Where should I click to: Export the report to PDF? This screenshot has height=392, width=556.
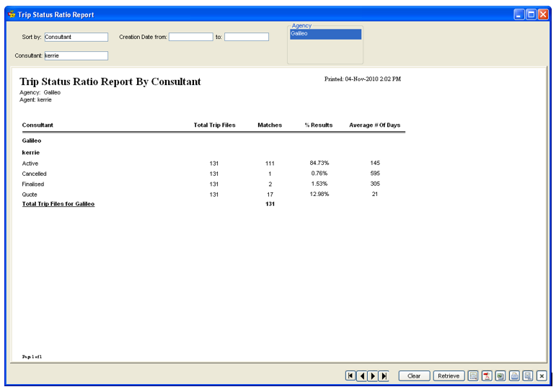(x=487, y=375)
